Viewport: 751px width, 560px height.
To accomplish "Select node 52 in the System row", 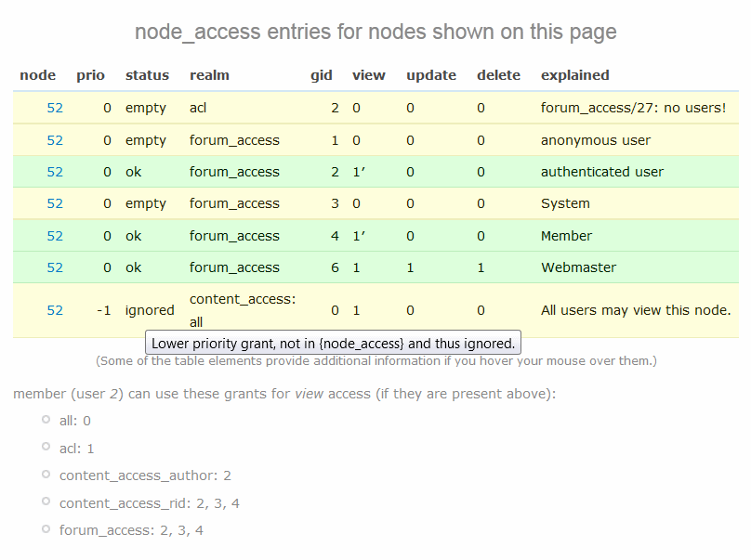I will coord(55,203).
